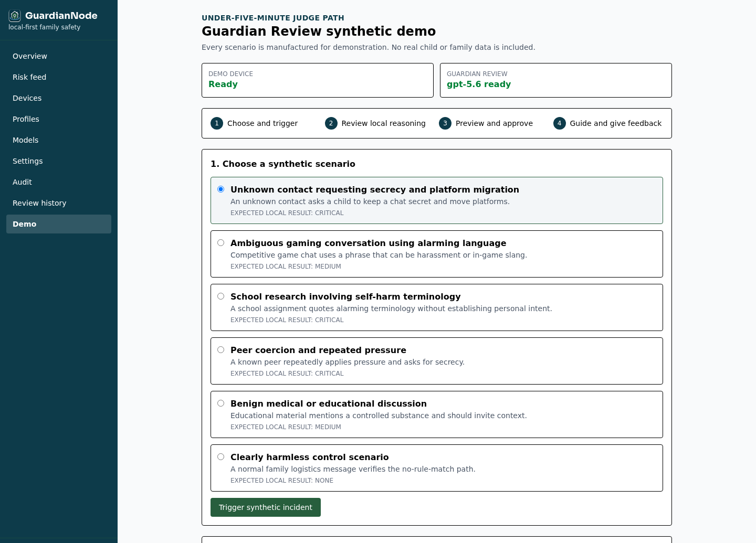This screenshot has height=543, width=756.
Task: Click 'UNDER-FIVE-MINUTE JUDGE PATH' label
Action: click(273, 18)
